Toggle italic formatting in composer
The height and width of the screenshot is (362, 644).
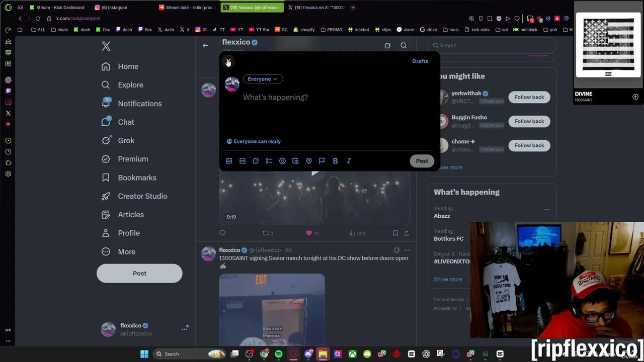[x=349, y=161]
